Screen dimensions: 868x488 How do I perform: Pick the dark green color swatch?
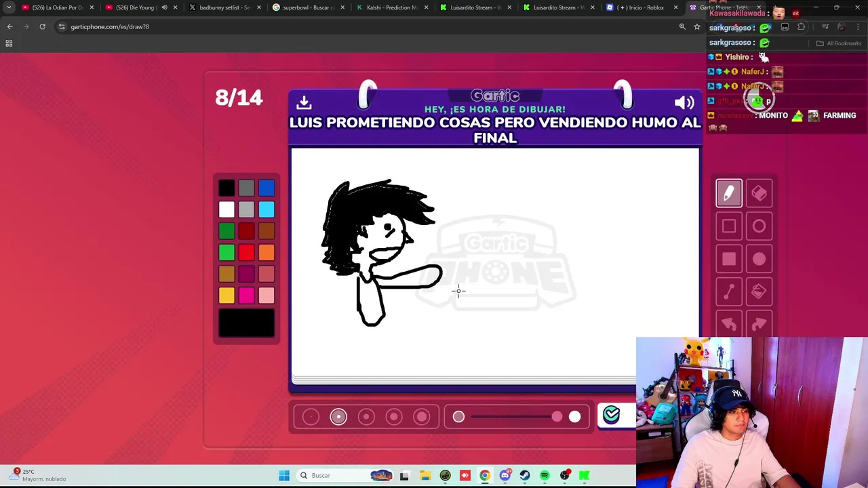point(226,231)
